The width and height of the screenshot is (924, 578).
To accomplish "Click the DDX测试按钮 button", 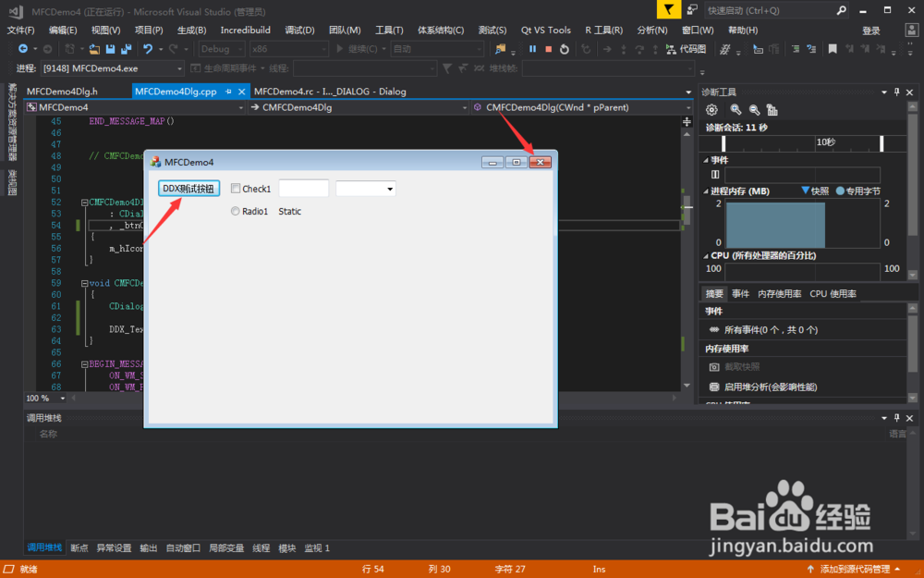I will (x=188, y=188).
